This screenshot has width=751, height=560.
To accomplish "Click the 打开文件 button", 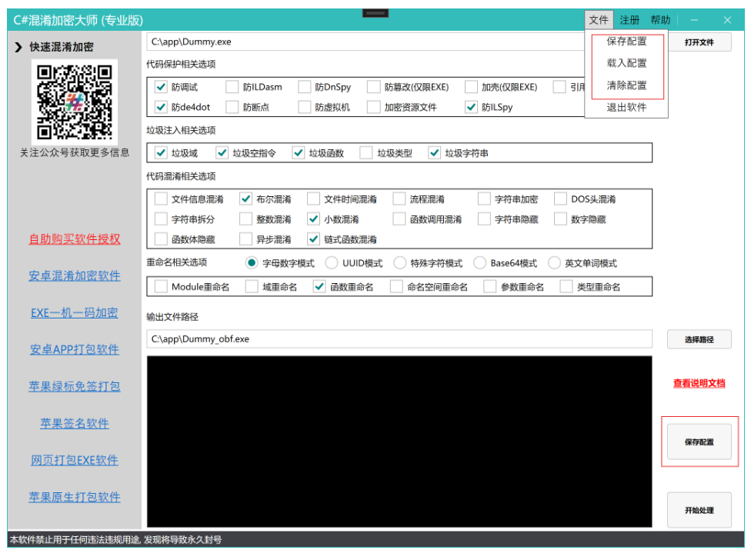I will pos(699,42).
